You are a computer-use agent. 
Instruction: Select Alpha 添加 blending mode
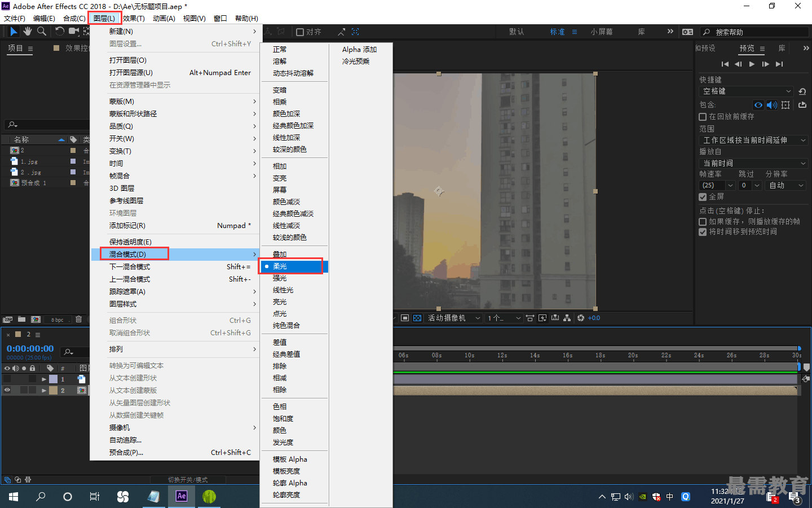coord(359,49)
